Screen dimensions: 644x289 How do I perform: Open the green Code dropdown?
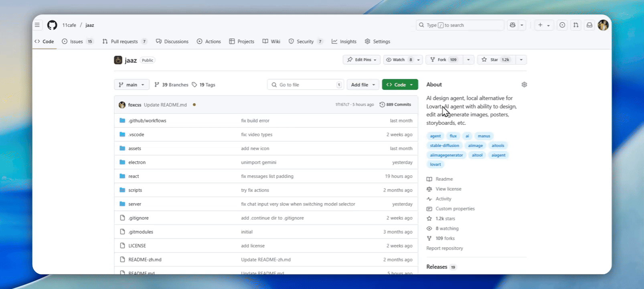(x=400, y=85)
